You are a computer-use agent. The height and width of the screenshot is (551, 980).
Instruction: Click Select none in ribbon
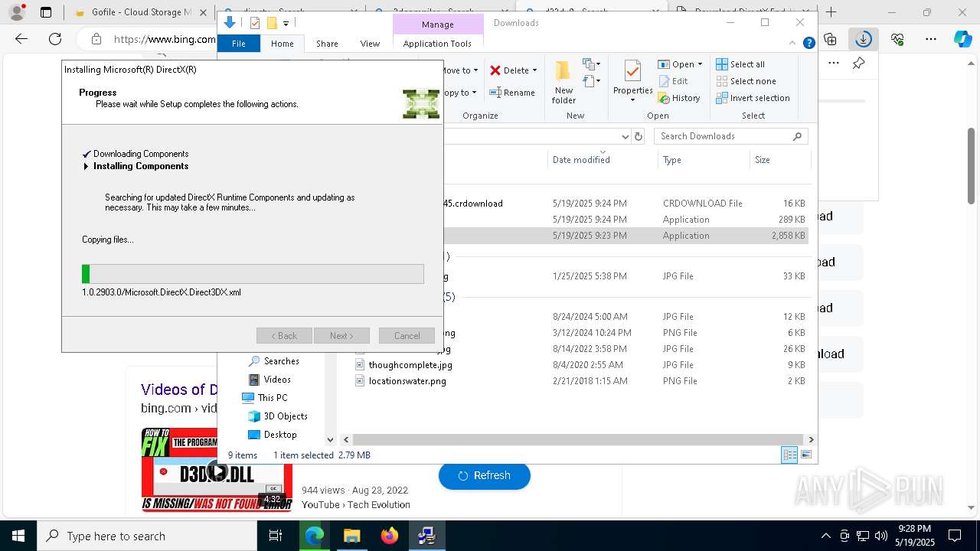click(x=746, y=81)
